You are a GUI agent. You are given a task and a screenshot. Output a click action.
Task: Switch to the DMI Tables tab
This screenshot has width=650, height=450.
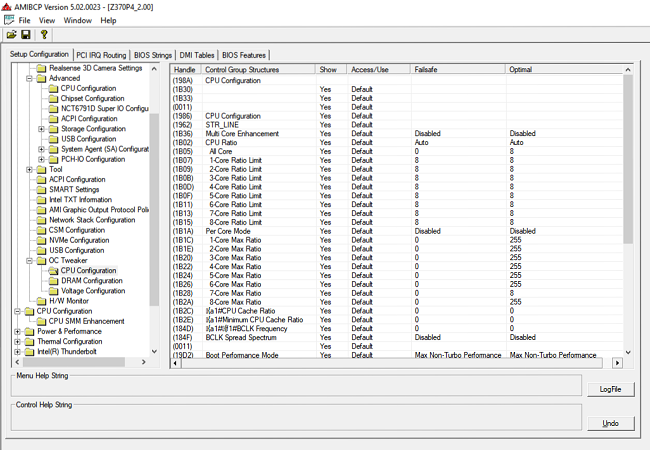[197, 55]
